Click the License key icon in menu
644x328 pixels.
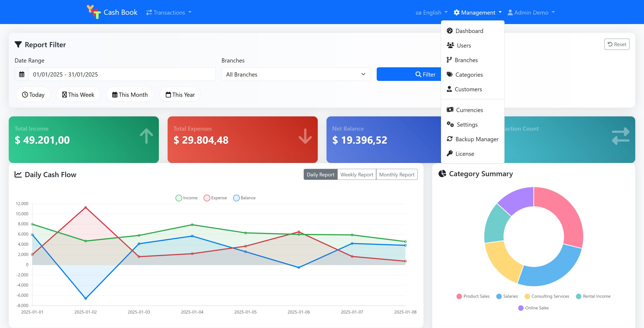(450, 153)
